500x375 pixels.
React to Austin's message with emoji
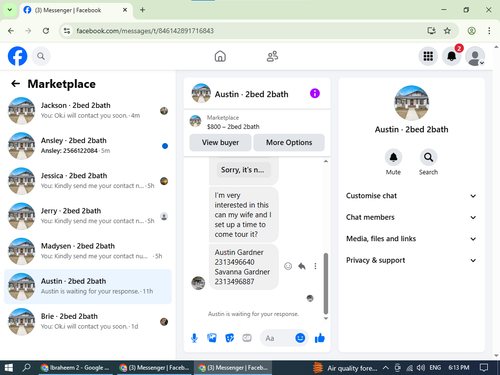click(x=288, y=266)
